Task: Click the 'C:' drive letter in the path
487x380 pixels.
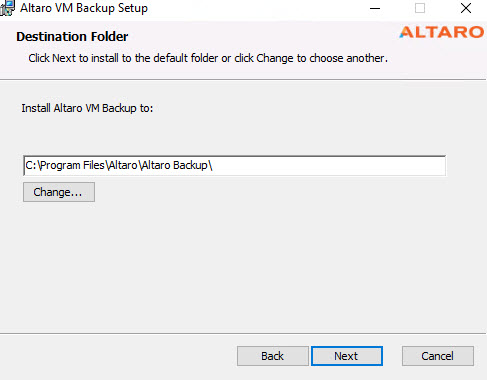Action: (30, 165)
